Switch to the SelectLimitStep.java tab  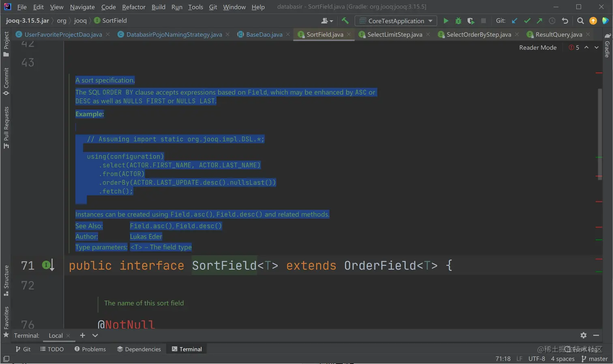[394, 34]
